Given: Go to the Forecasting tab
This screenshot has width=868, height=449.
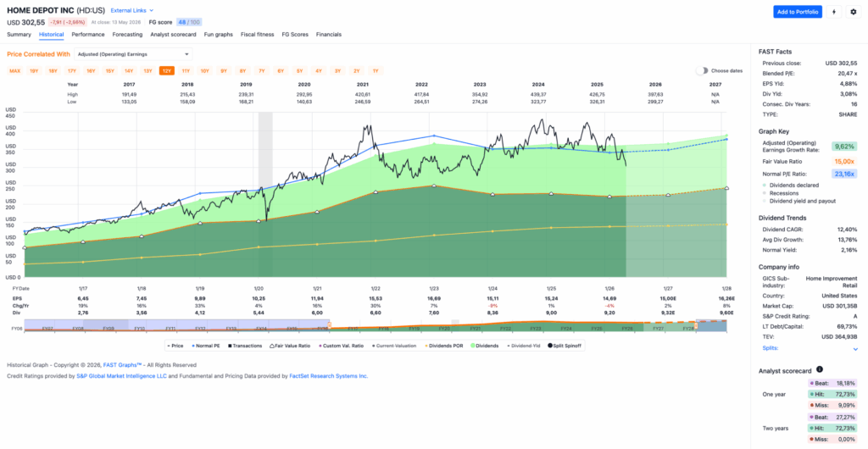Looking at the screenshot, I should coord(127,34).
